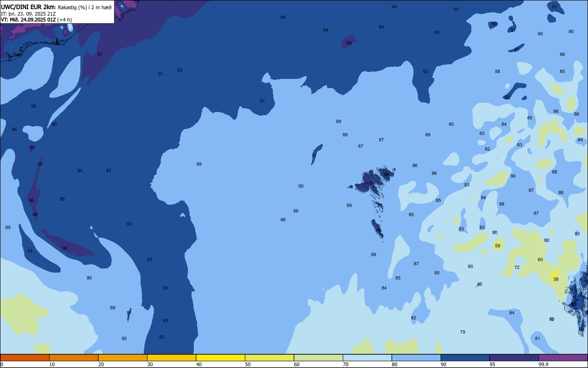Click the 40–50 bright yellow legend swatch

[x=220, y=357]
